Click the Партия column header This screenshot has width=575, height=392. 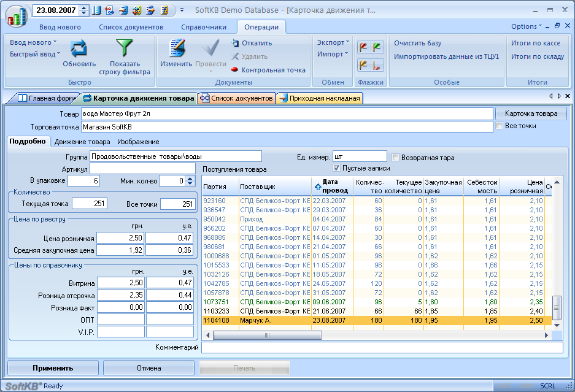[x=220, y=186]
